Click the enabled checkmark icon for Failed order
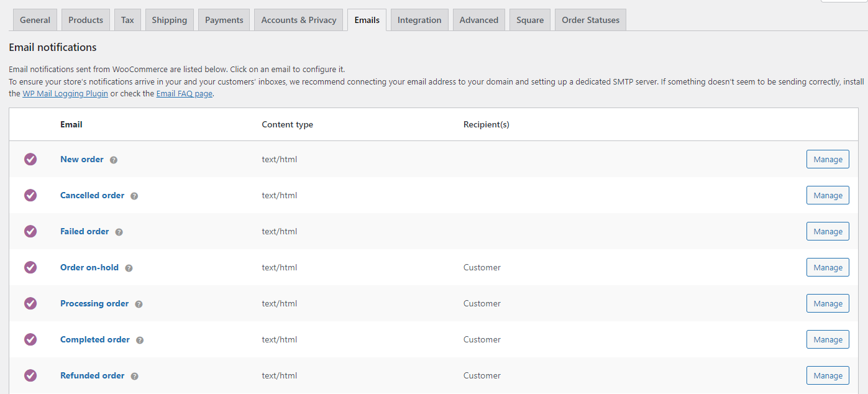This screenshot has width=868, height=394. [30, 231]
